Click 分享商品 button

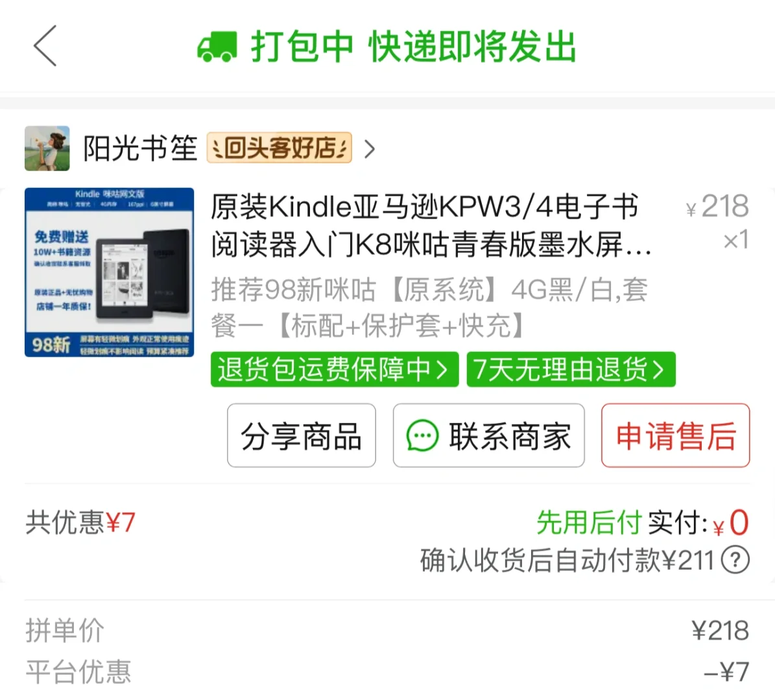302,435
